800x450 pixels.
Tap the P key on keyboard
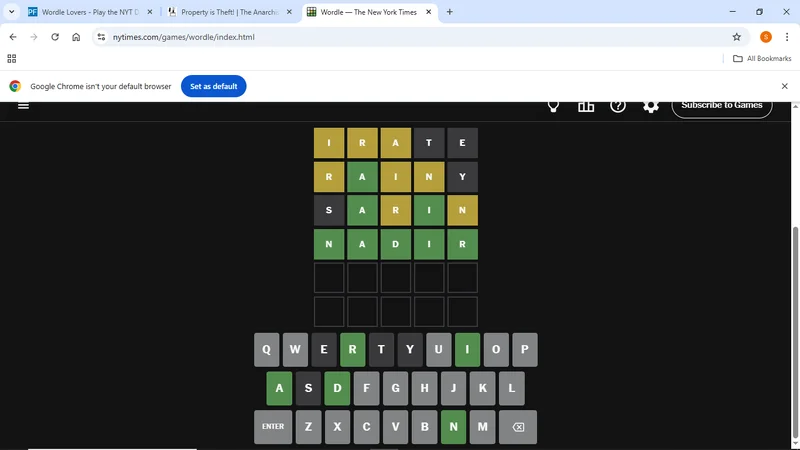(x=525, y=349)
